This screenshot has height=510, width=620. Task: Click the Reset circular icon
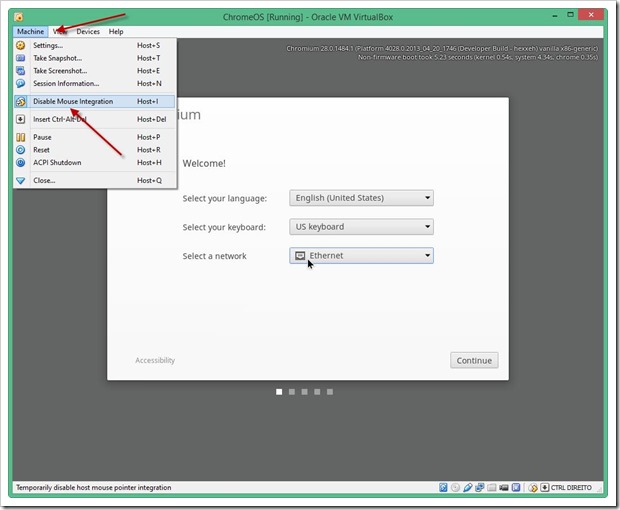coord(21,150)
